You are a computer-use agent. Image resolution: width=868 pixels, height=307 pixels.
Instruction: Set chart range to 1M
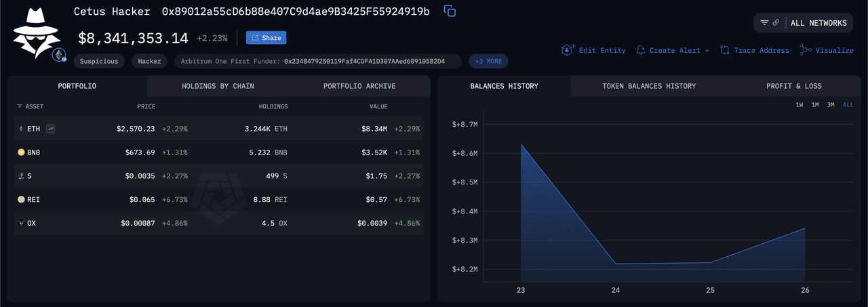[x=815, y=105]
